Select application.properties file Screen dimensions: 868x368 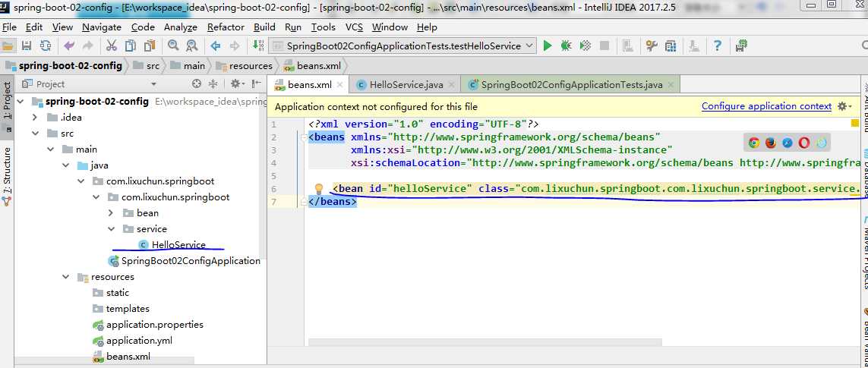[x=154, y=325]
